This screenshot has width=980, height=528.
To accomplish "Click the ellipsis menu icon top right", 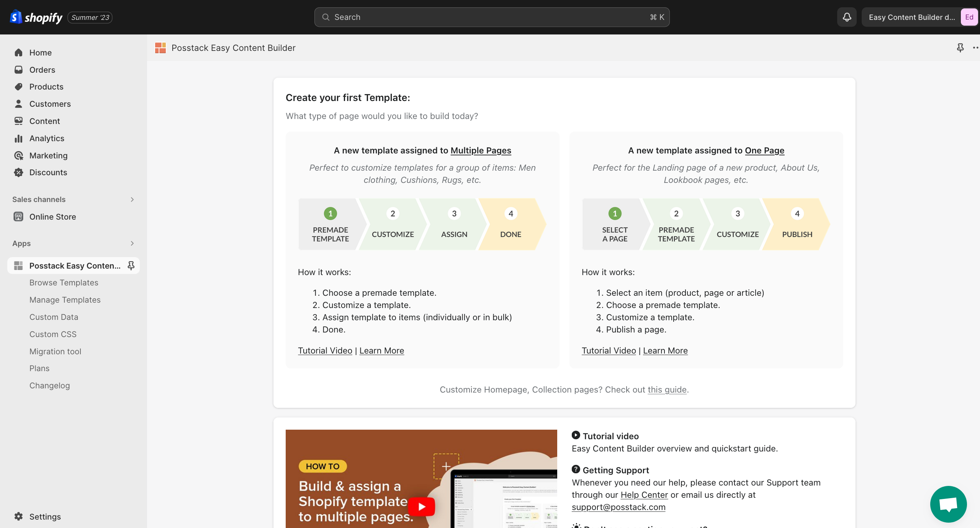I will (975, 47).
